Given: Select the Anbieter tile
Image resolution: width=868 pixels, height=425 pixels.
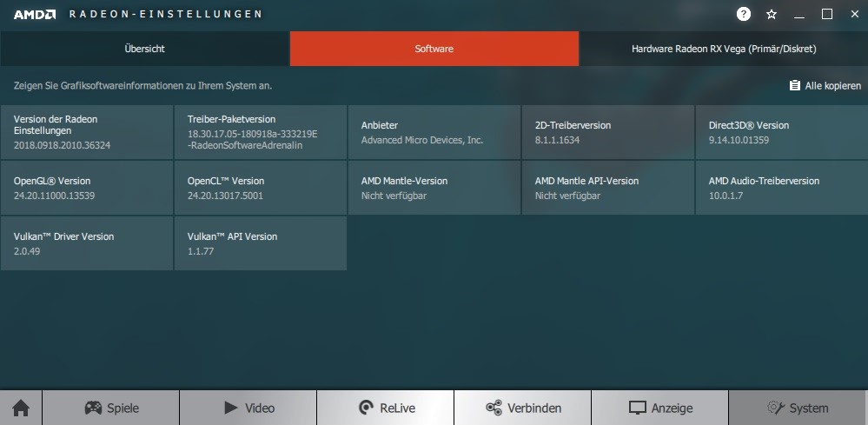Looking at the screenshot, I should point(434,132).
